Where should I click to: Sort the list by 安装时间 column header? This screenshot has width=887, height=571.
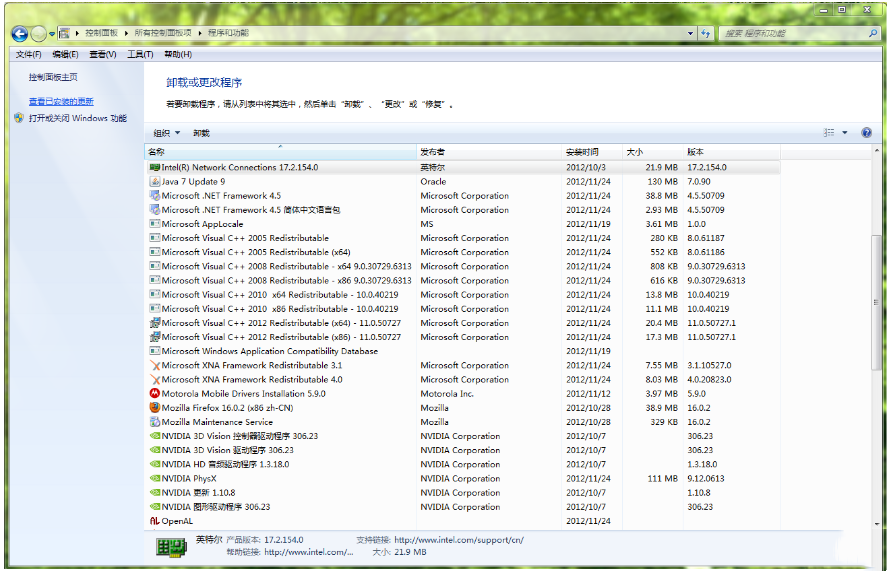point(582,152)
